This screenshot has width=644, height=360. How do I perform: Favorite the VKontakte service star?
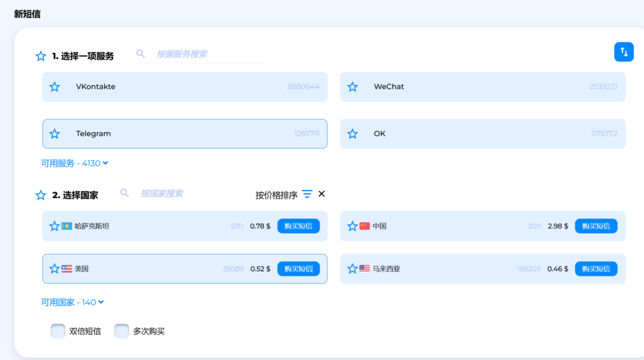coord(55,87)
